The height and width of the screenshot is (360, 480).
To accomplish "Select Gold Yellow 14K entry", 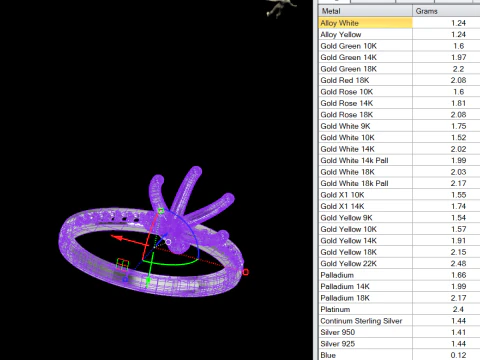I will click(x=399, y=241).
